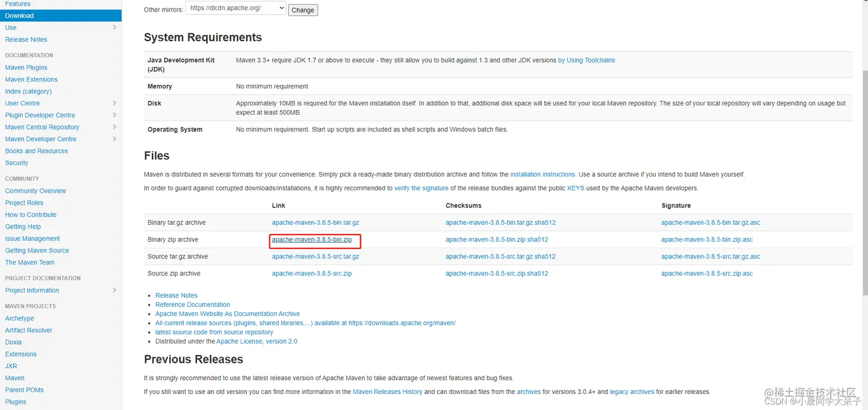The image size is (868, 410).
Task: Download apache-maven-3.8.5-src.tar.gz
Action: 315,256
